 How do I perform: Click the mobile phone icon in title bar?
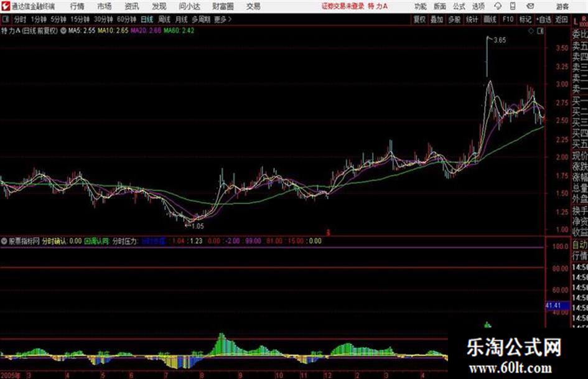pos(513,6)
